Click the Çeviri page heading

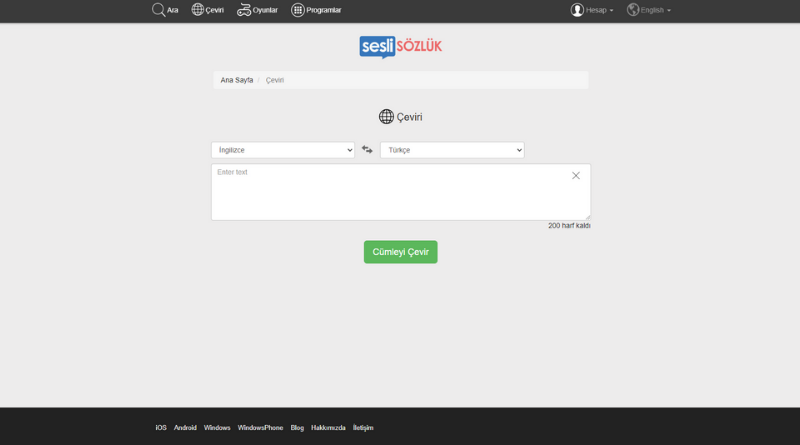pos(401,117)
